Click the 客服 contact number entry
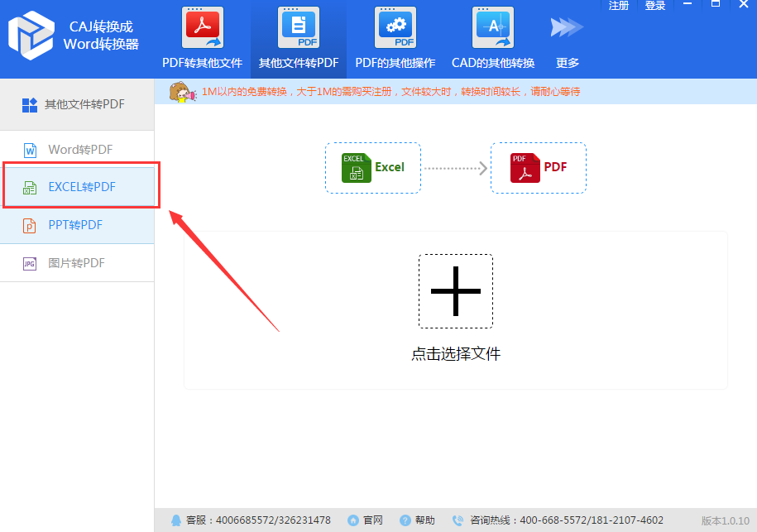This screenshot has height=532, width=757. pos(258,520)
